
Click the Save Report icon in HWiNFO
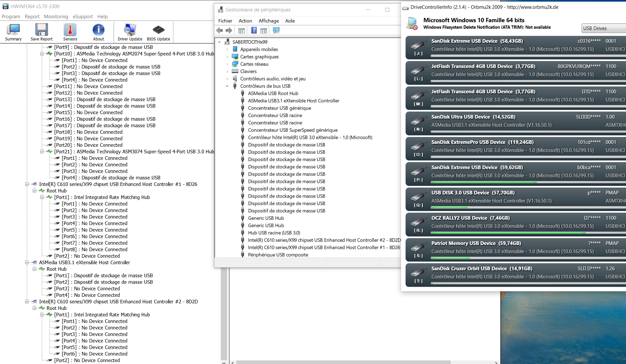pos(41,32)
